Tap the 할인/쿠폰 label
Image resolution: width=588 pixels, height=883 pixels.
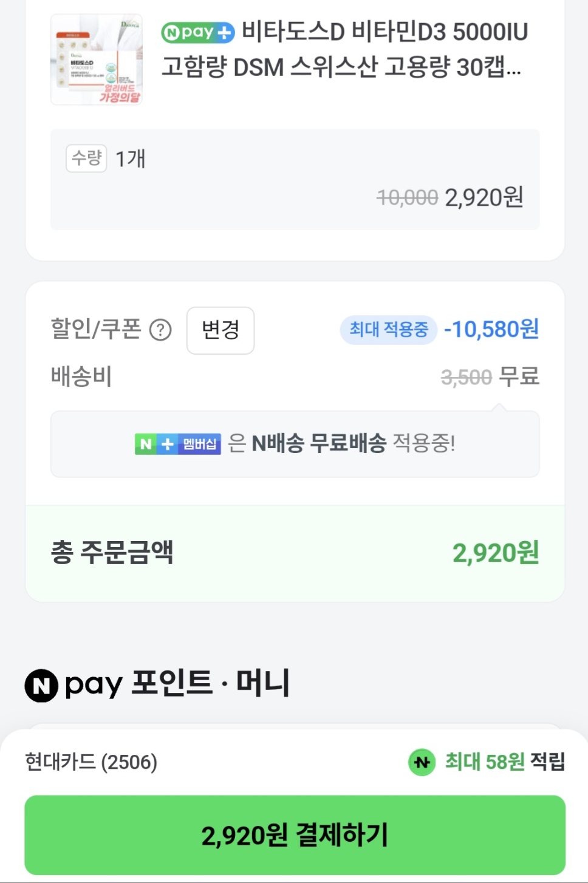[x=96, y=329]
